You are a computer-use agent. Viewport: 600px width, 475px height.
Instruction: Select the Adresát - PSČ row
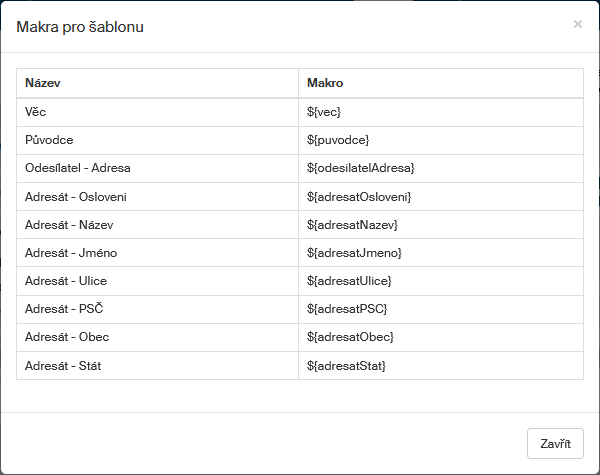coord(65,309)
